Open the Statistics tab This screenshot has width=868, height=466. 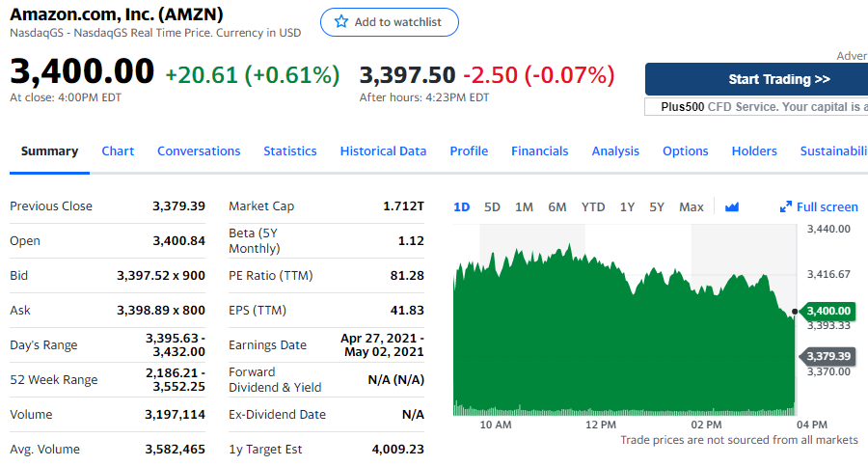(x=290, y=151)
